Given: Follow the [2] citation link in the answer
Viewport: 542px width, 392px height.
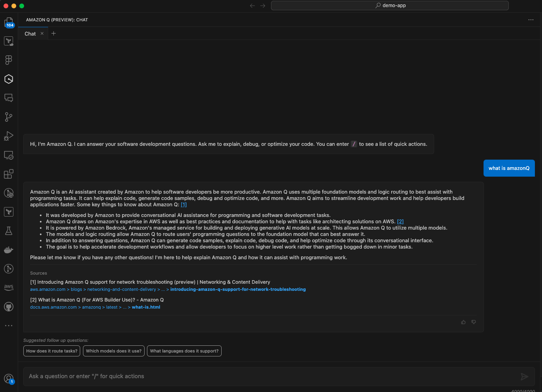Looking at the screenshot, I should point(400,222).
